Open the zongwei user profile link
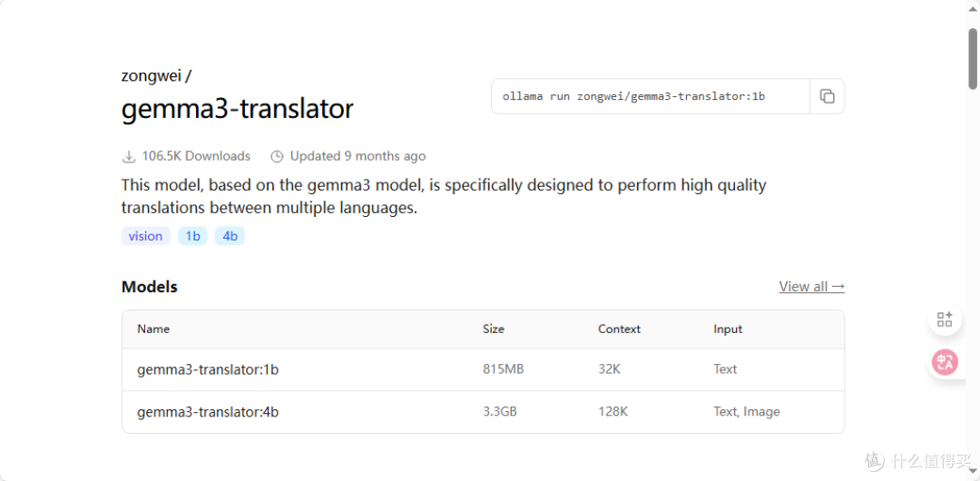 (152, 76)
